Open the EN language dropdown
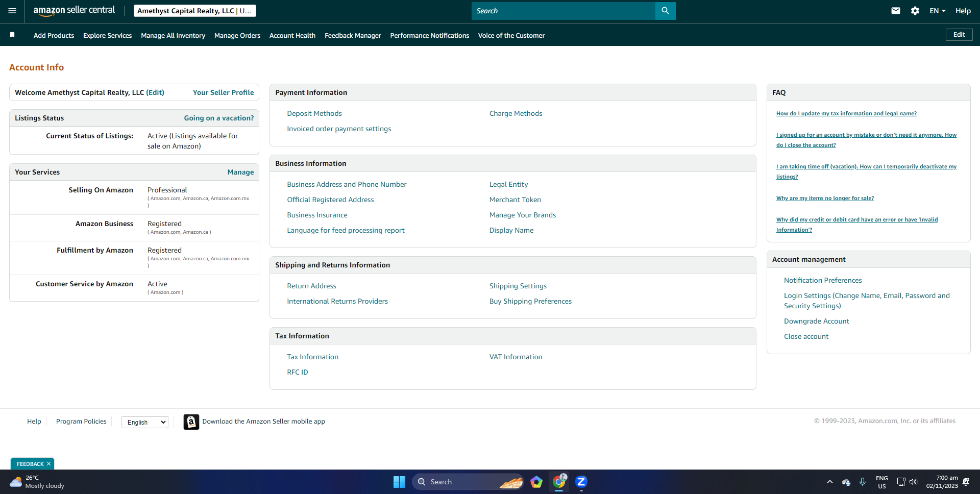Viewport: 980px width, 494px height. pyautogui.click(x=937, y=11)
